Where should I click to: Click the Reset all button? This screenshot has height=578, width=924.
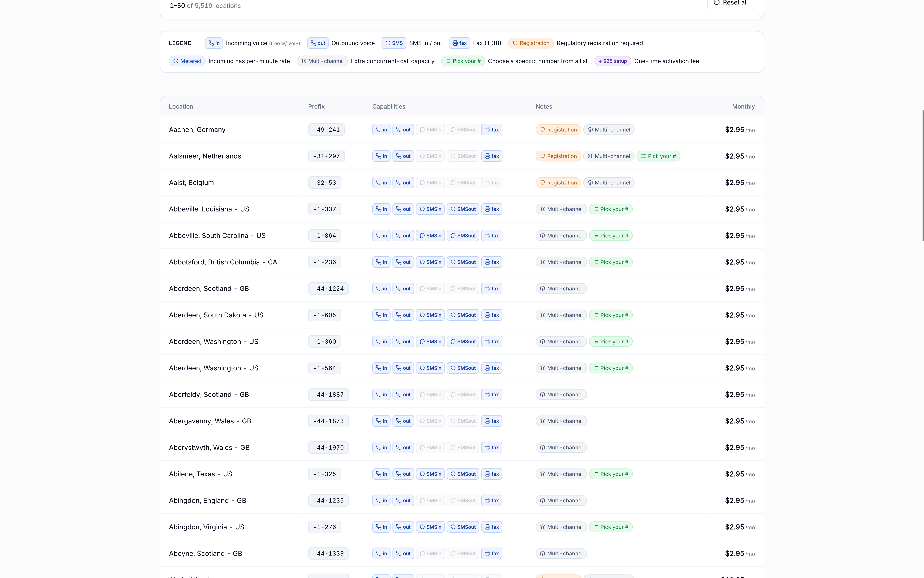click(730, 3)
